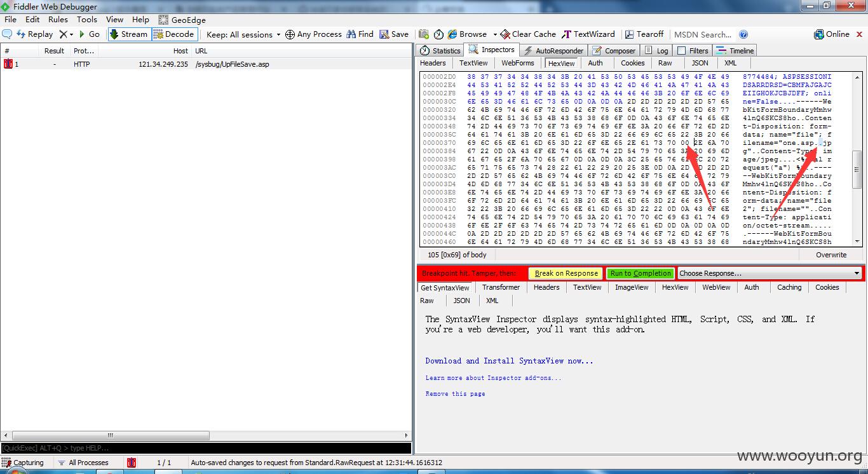Pick the Any Process target tool

click(x=313, y=34)
